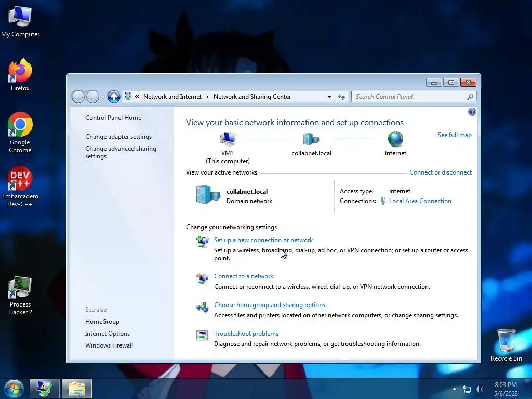Select Network and Internet breadcrumb
Viewport: 532px width, 399px height.
click(x=172, y=96)
